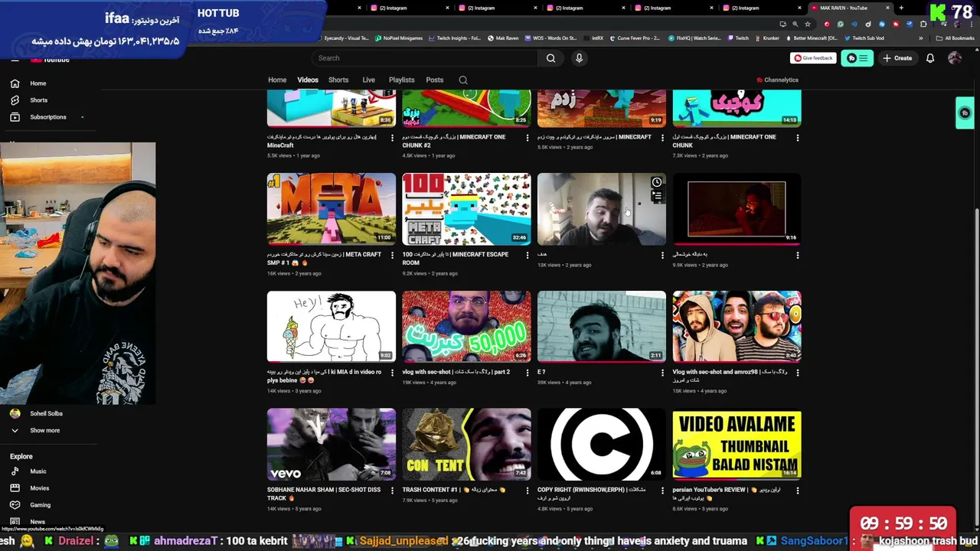Open options for TRASH CONTENT #1 video
This screenshot has width=980, height=551.
pos(527,491)
